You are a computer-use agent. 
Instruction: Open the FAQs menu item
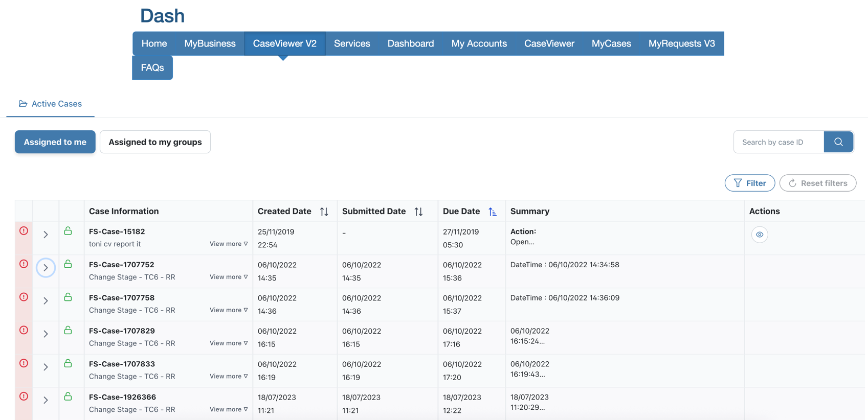152,67
